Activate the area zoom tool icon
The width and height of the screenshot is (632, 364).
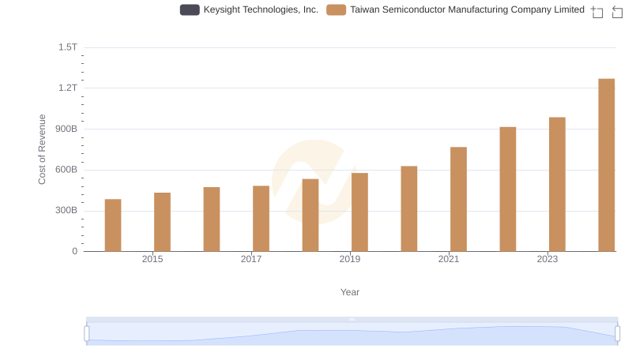point(597,12)
